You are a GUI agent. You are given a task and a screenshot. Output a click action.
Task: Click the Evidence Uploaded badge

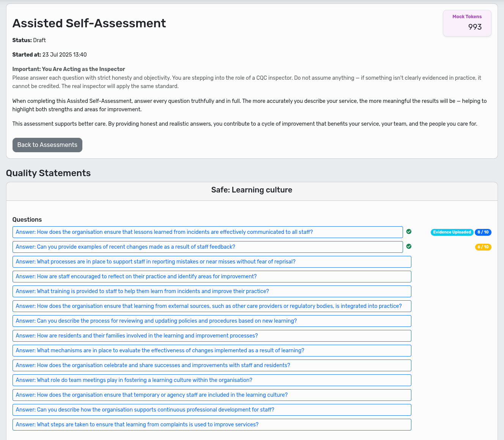coord(452,232)
